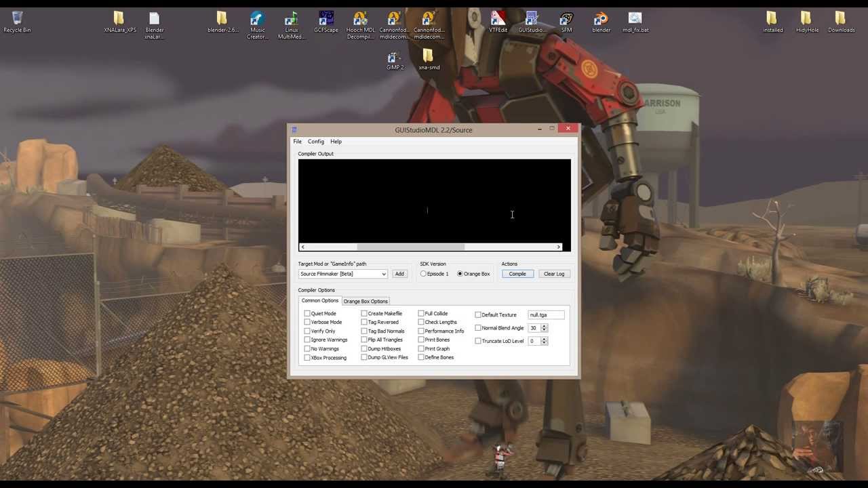Switch to the Orange Box Options tab
This screenshot has width=868, height=488.
[366, 302]
